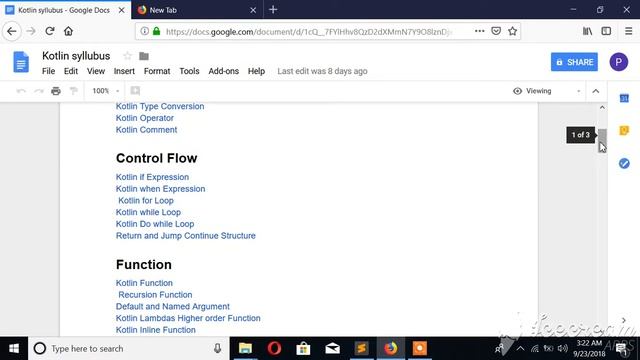Open File Explorer from taskbar
Image resolution: width=640 pixels, height=360 pixels.
click(x=245, y=349)
